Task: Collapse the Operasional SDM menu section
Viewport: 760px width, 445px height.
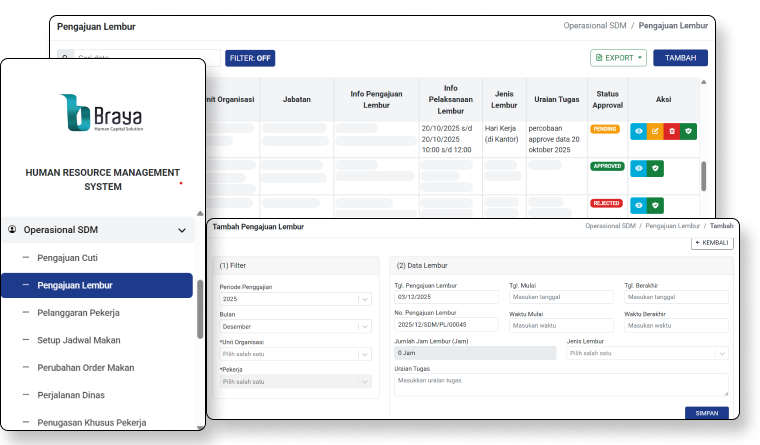Action: click(181, 230)
